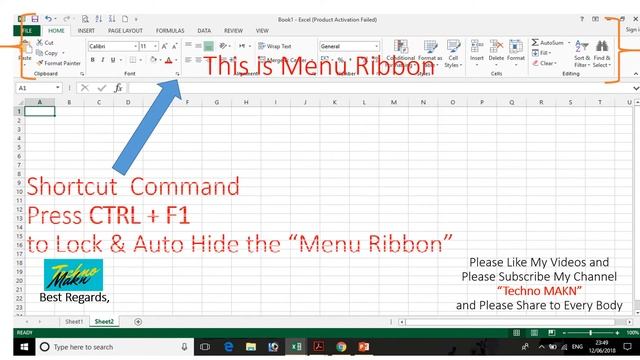Viewport: 640px width, 360px height.
Task: Expand the Clipboard group dialog launcher
Action: (x=82, y=74)
